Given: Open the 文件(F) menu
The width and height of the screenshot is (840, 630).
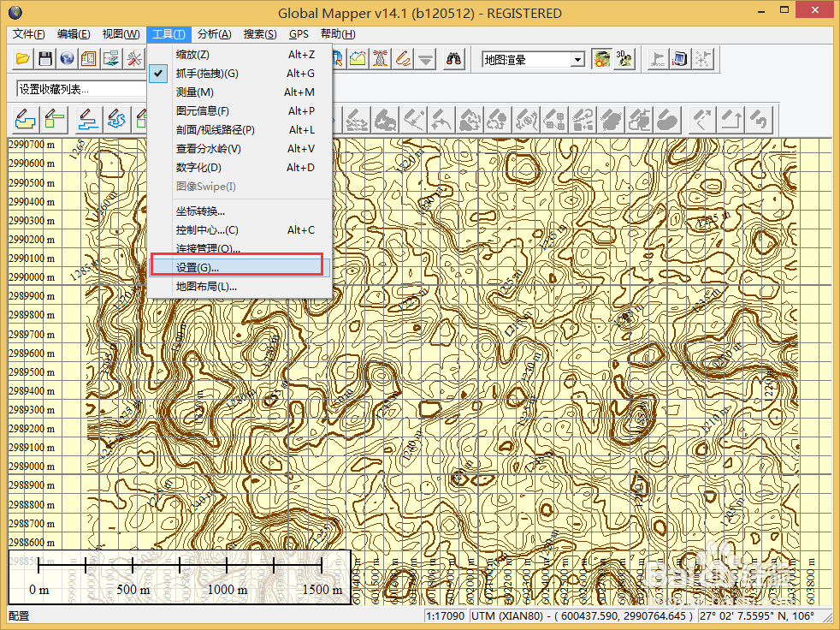Looking at the screenshot, I should pyautogui.click(x=28, y=34).
